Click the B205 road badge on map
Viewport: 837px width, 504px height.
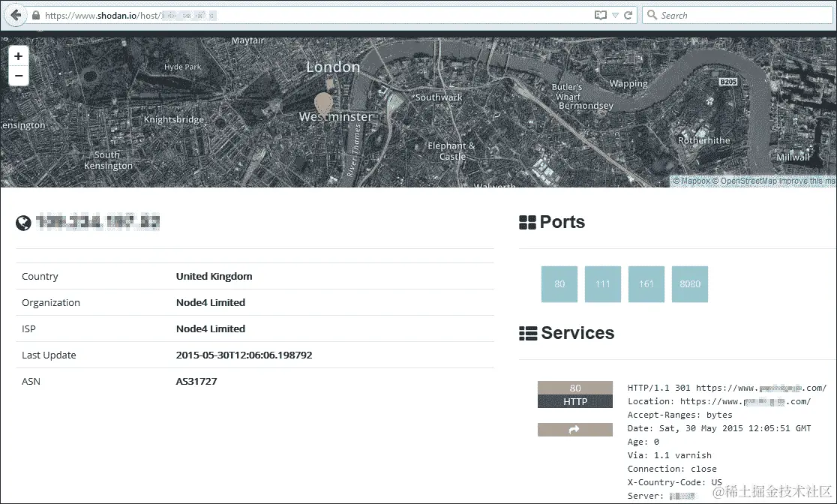[x=728, y=82]
